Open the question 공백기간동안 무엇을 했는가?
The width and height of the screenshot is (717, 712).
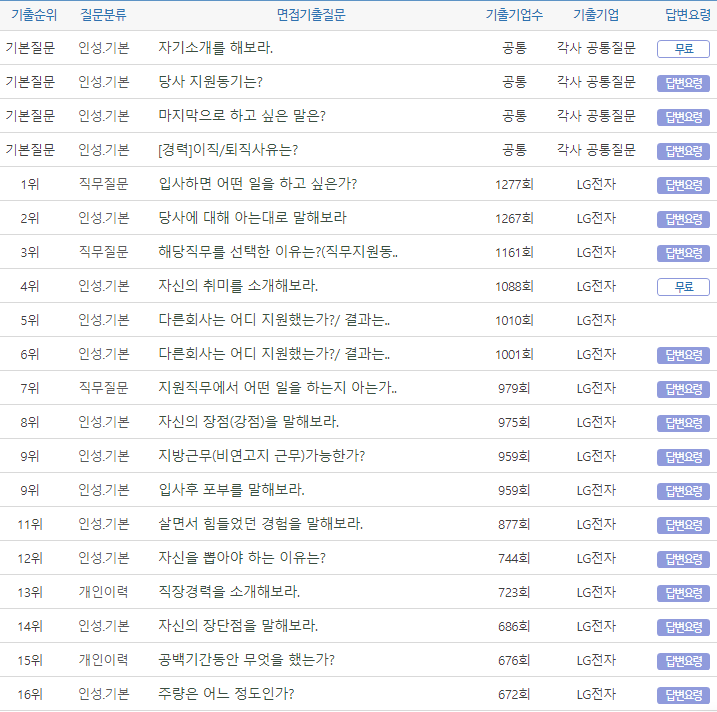tap(247, 660)
